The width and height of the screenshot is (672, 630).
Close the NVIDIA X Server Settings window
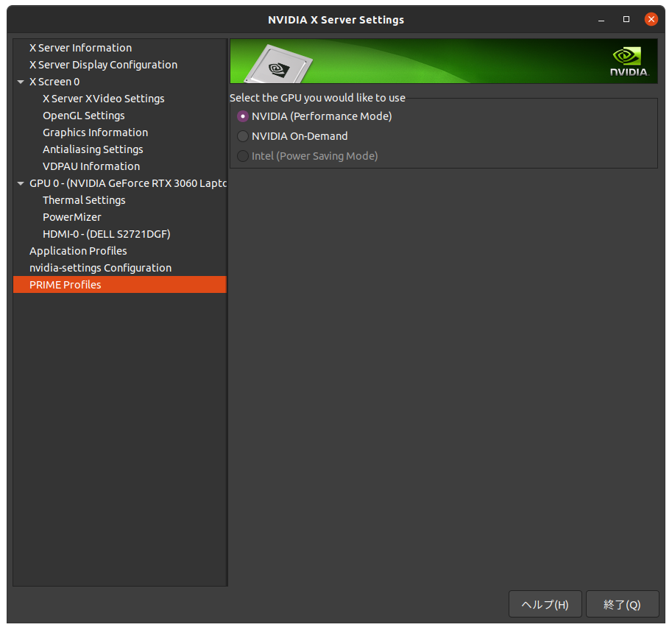(x=651, y=19)
